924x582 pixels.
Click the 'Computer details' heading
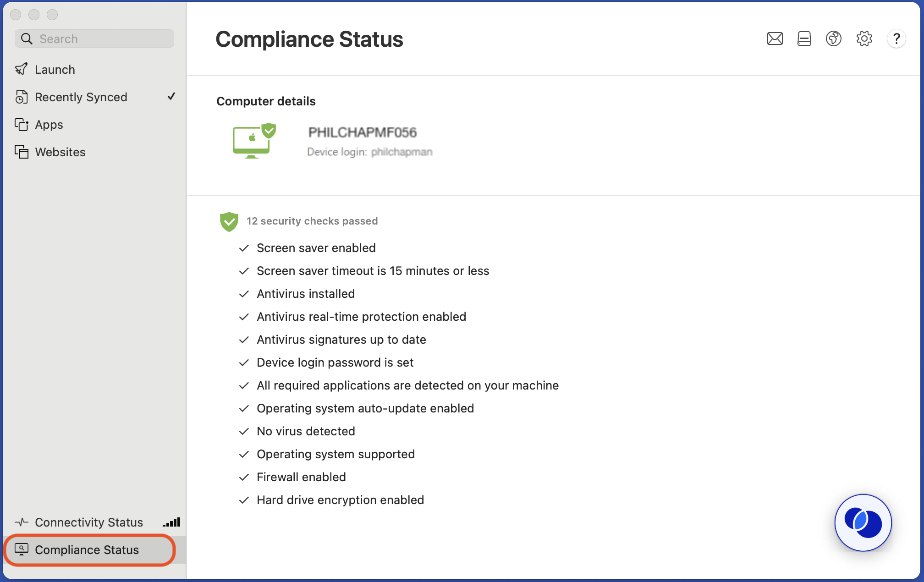tap(266, 101)
